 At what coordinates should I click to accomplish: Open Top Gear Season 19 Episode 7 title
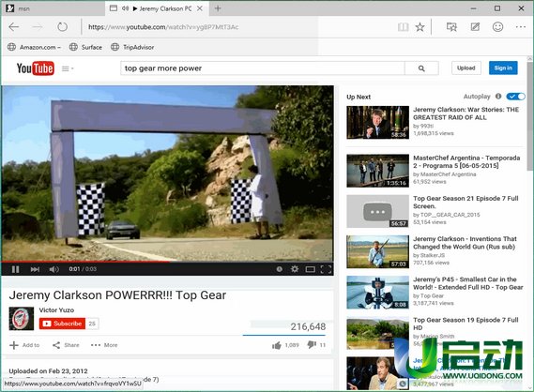click(465, 324)
